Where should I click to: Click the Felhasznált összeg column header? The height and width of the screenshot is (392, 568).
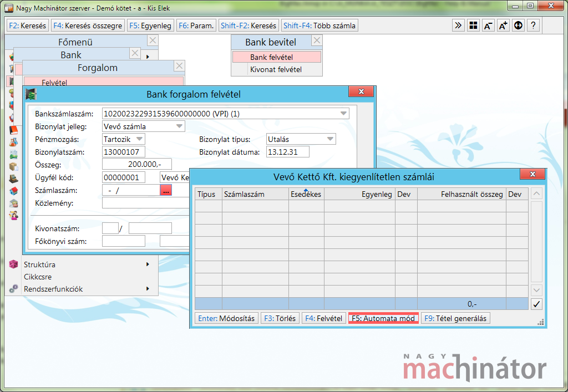click(461, 194)
